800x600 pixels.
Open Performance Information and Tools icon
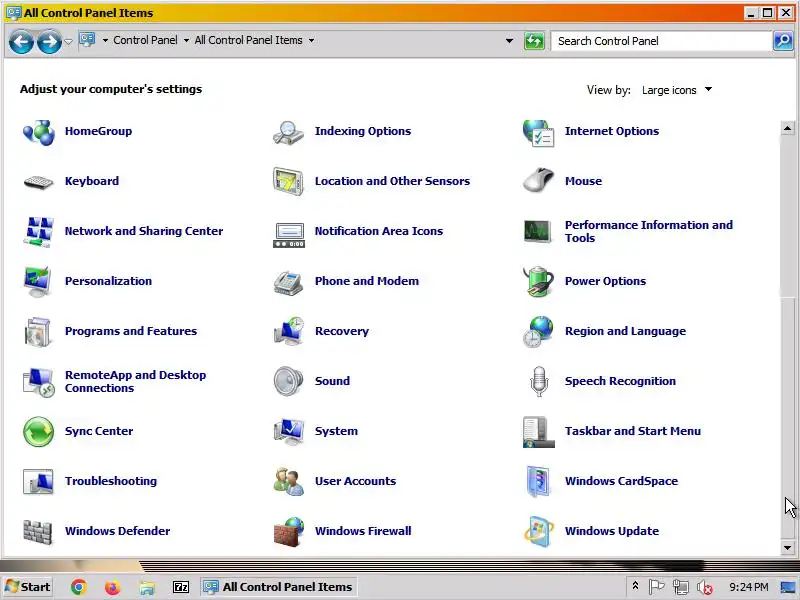(x=538, y=232)
